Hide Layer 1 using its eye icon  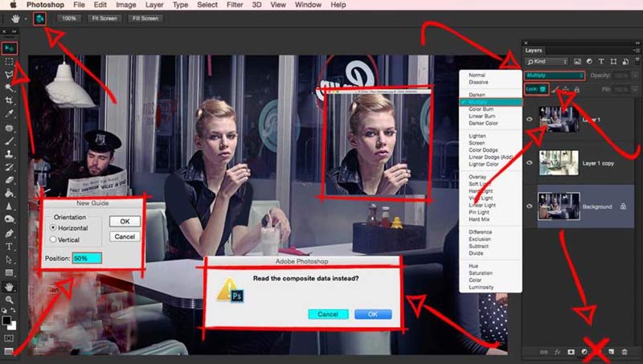pyautogui.click(x=530, y=119)
